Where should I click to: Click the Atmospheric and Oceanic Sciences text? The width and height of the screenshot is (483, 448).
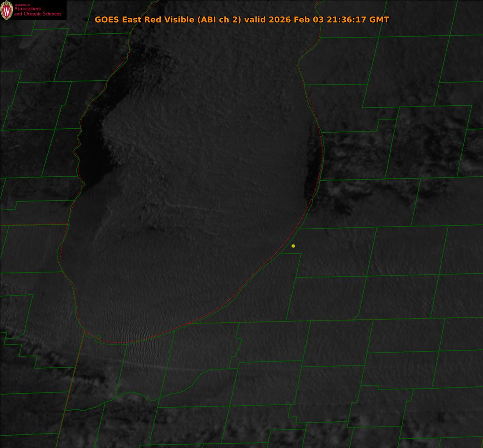(38, 12)
